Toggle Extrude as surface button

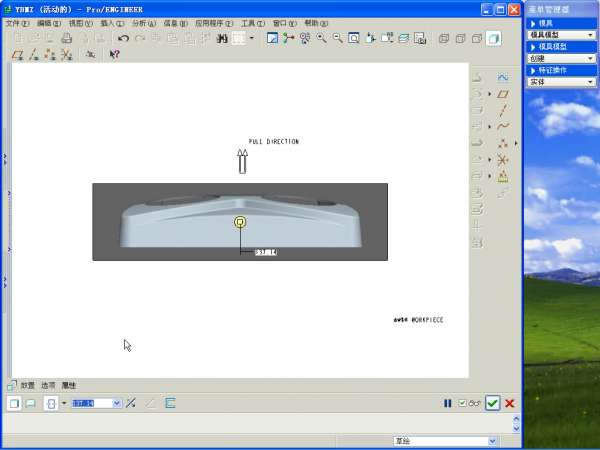point(31,403)
